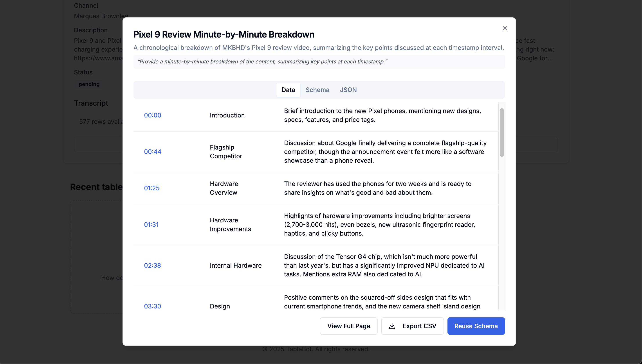Click the flagship-quality competitor description text
642x364 pixels.
385,152
